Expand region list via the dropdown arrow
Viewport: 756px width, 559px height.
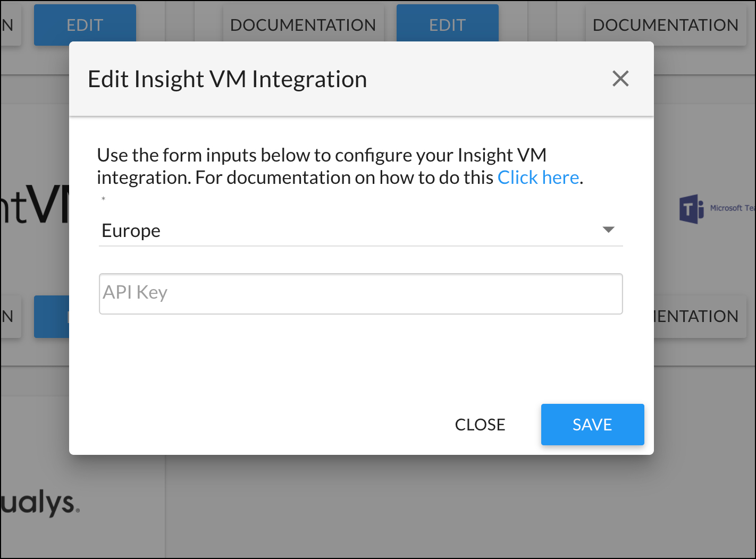(608, 230)
